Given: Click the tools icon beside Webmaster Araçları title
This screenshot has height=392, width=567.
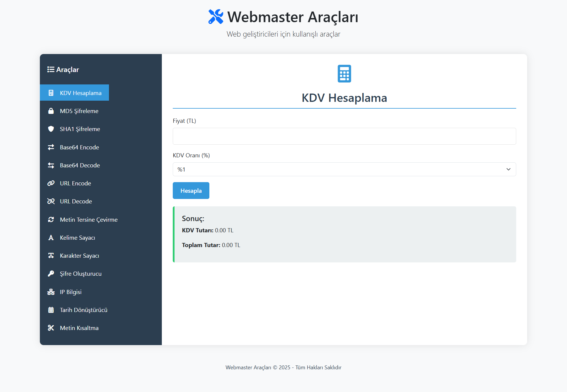Looking at the screenshot, I should pos(216,17).
